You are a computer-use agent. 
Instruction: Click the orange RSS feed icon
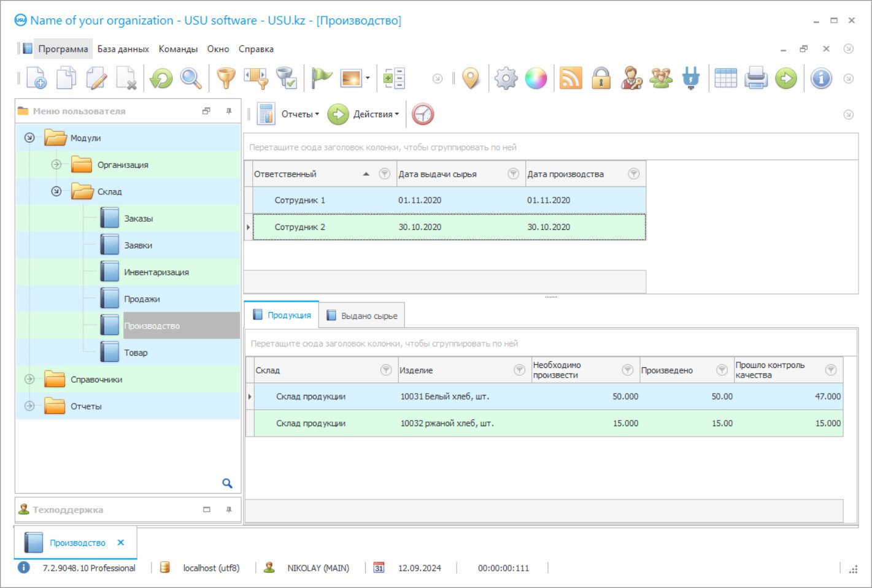[x=570, y=78]
